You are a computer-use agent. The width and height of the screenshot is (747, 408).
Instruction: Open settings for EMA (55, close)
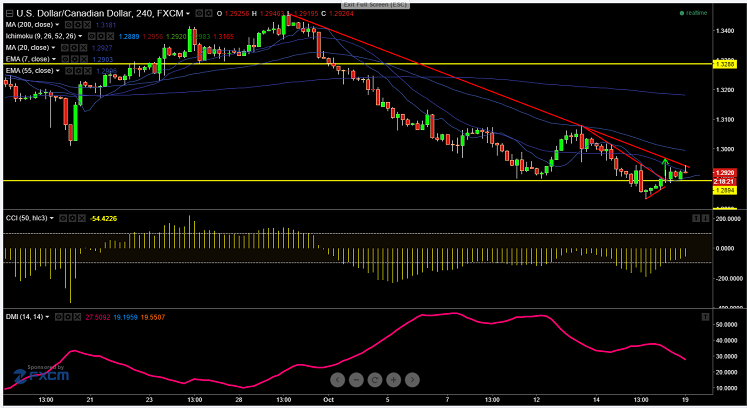click(78, 71)
